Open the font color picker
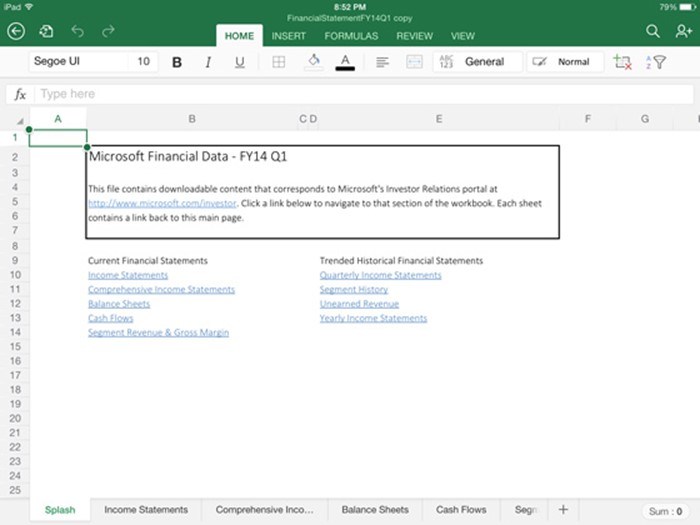The image size is (700, 525). click(x=345, y=62)
